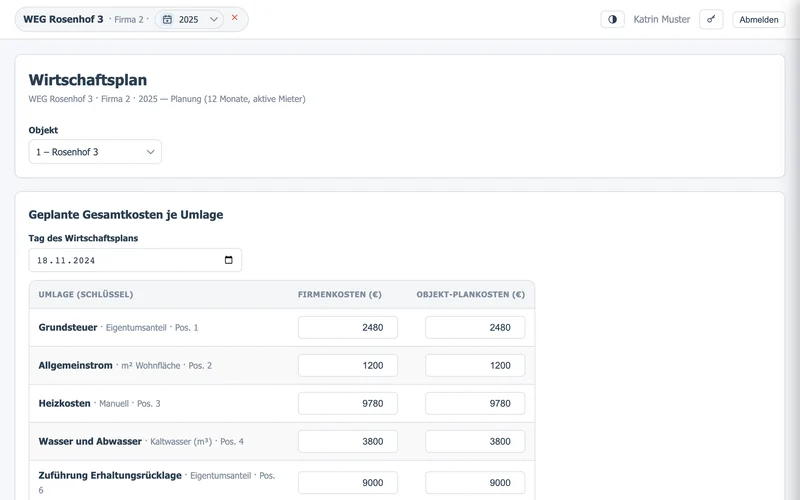This screenshot has width=800, height=500.
Task: Click calendar icon beside year 2025
Action: (x=167, y=19)
